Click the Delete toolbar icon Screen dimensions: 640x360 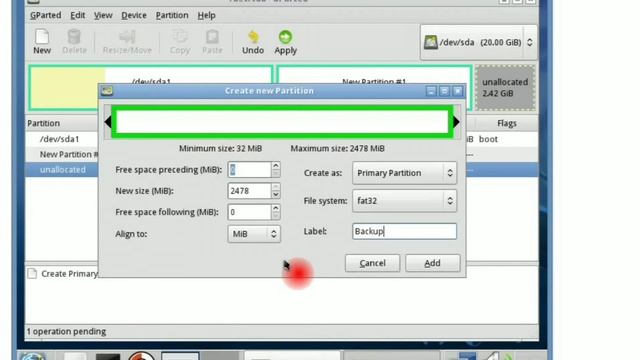74,42
